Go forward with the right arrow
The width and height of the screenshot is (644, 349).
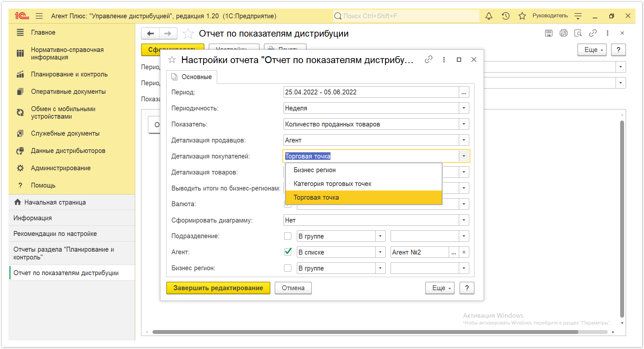tap(168, 33)
